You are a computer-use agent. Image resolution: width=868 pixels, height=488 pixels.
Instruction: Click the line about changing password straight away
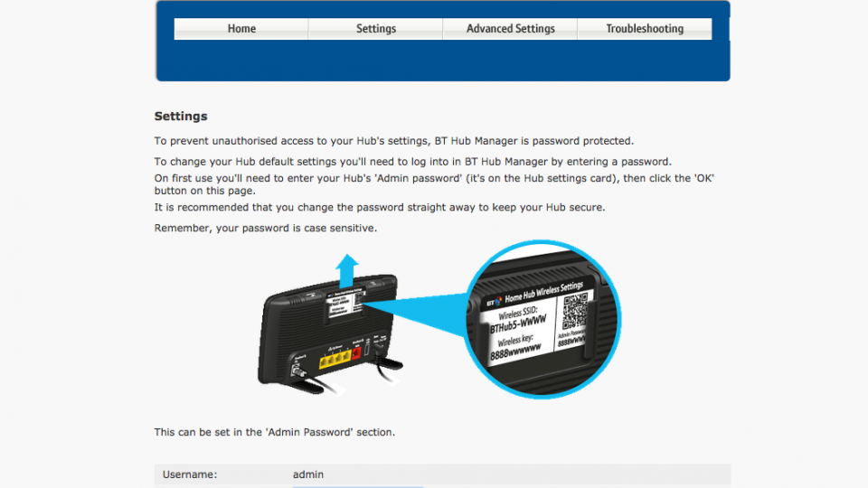380,207
